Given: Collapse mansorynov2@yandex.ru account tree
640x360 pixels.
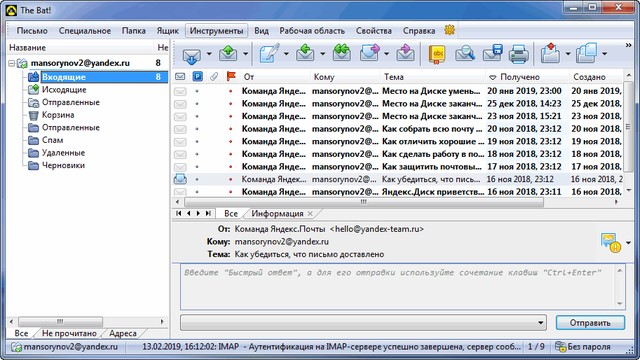Looking at the screenshot, I should click(11, 63).
